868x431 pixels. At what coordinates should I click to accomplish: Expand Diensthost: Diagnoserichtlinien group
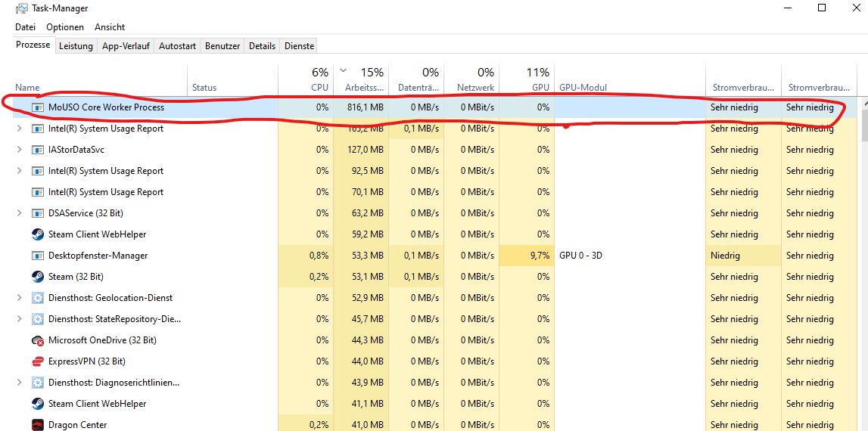click(x=20, y=383)
